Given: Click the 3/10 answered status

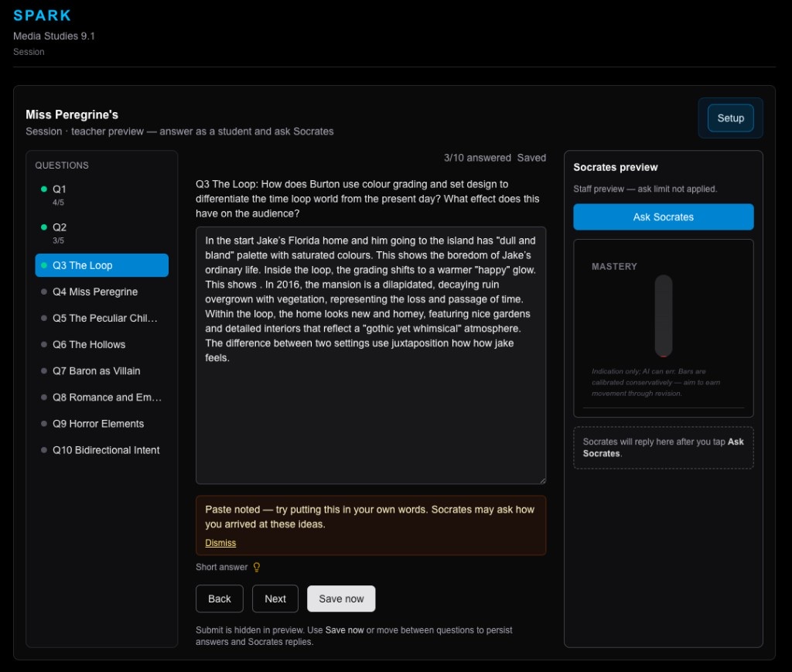Looking at the screenshot, I should click(x=477, y=158).
